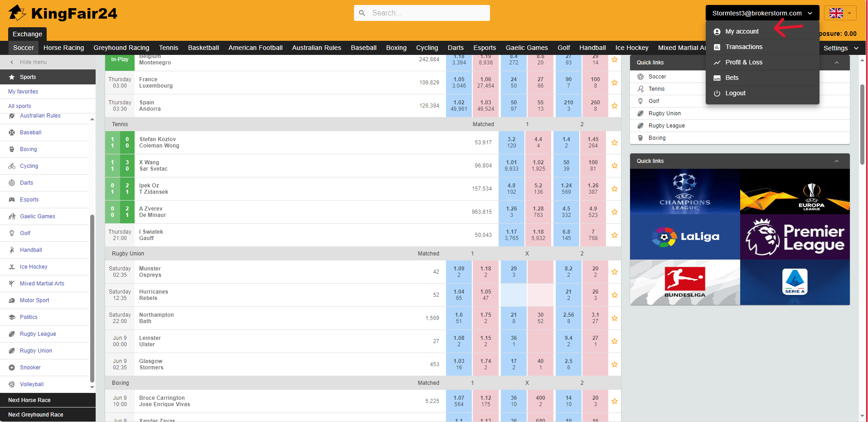The image size is (868, 422).
Task: Favorite the Spain vs Andorra match star
Action: (x=615, y=106)
